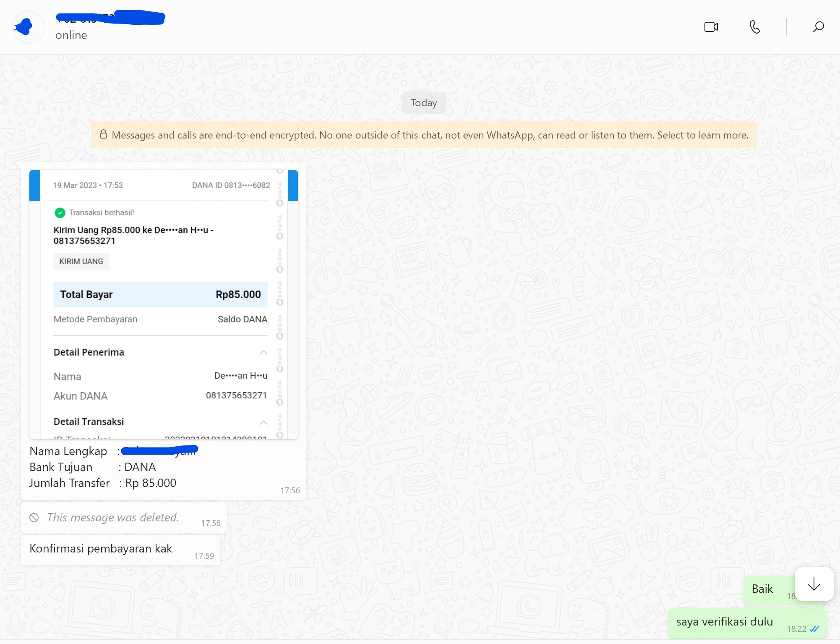
Task: Start a voice call
Action: 754,27
